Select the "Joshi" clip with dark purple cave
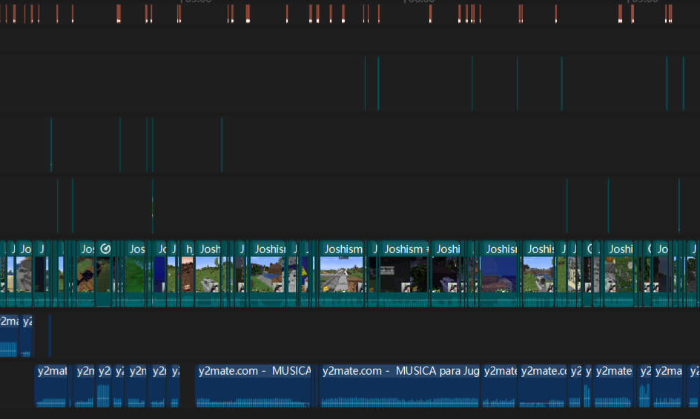The image size is (700, 419). [x=446, y=273]
